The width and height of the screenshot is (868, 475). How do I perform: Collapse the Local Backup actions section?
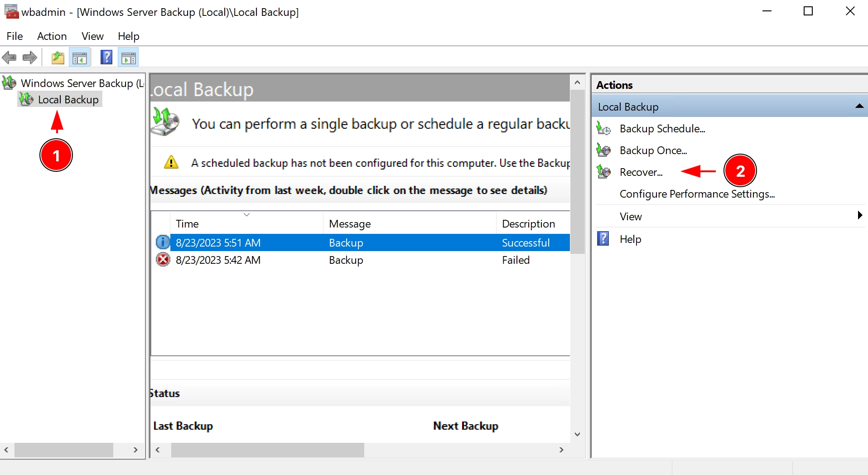pos(859,107)
